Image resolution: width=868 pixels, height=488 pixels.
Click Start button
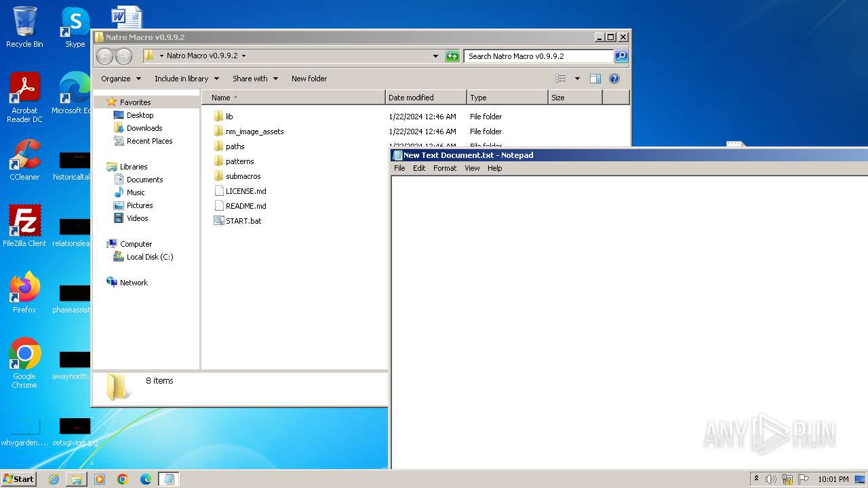tap(18, 479)
